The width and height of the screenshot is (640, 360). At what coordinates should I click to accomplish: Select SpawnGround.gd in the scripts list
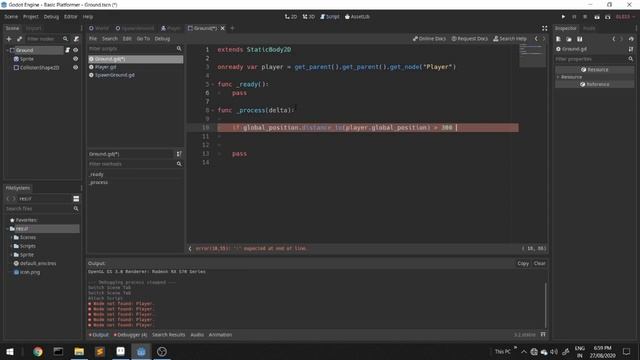point(115,75)
